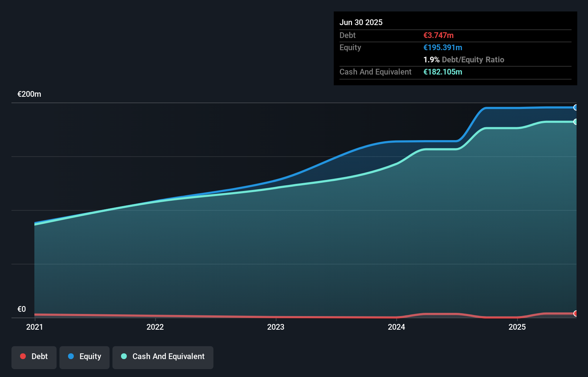Click the red Debt value in tooltip

coord(438,35)
